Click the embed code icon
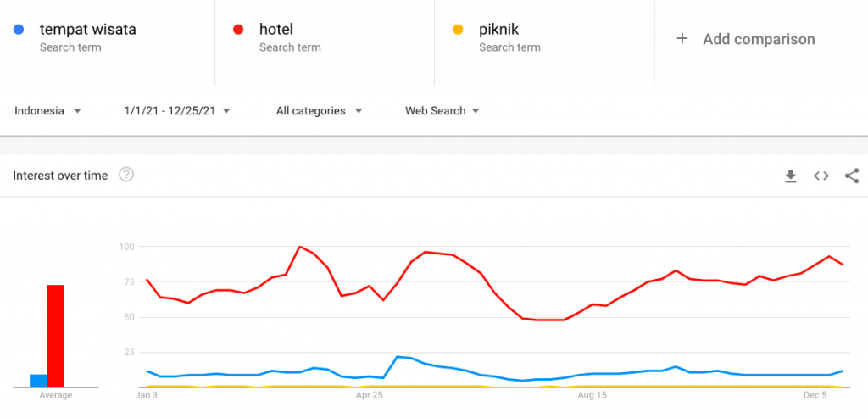 (x=821, y=176)
